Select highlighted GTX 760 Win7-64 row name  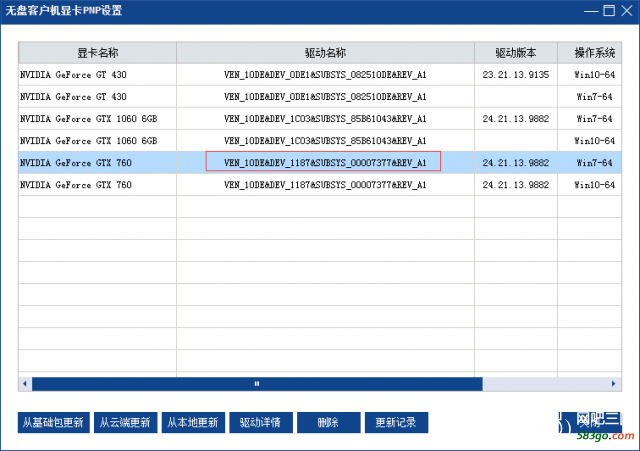tap(76, 163)
